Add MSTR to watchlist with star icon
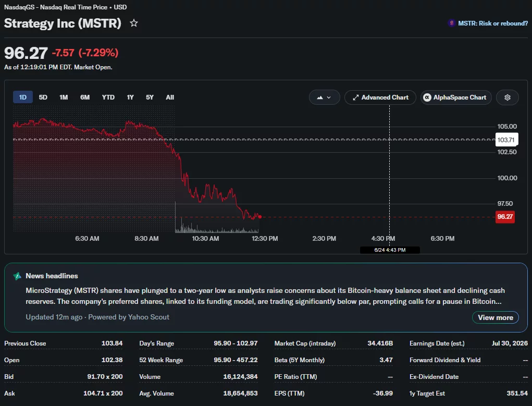The image size is (532, 406). [134, 23]
